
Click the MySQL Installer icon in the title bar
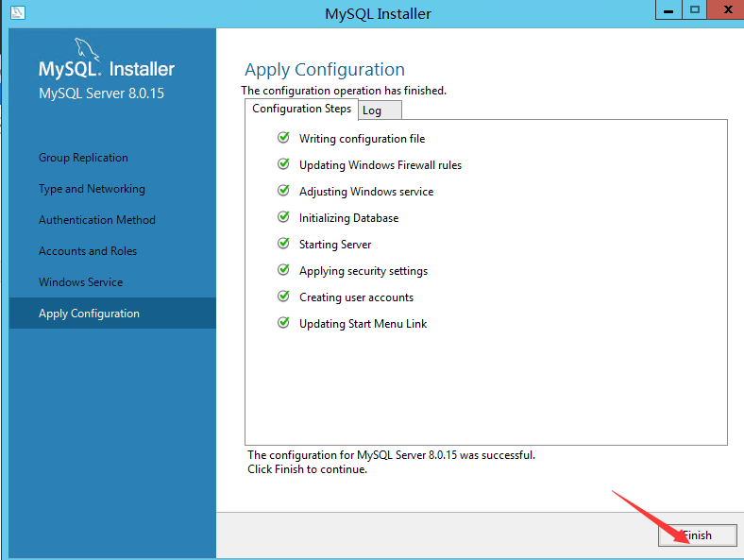18,12
